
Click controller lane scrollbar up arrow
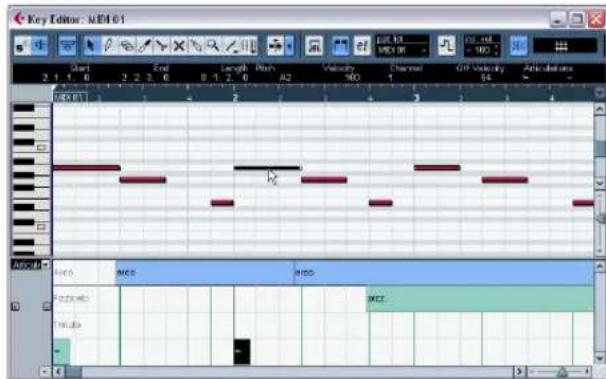pos(600,266)
